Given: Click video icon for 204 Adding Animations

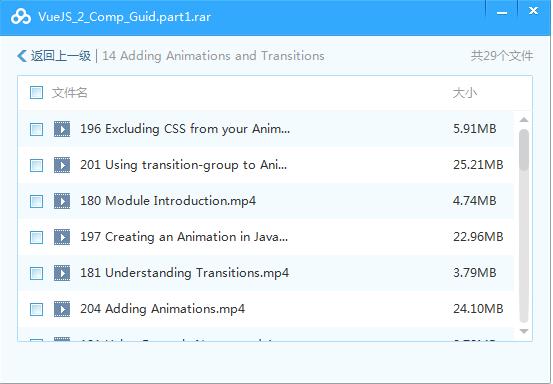Looking at the screenshot, I should (62, 309).
